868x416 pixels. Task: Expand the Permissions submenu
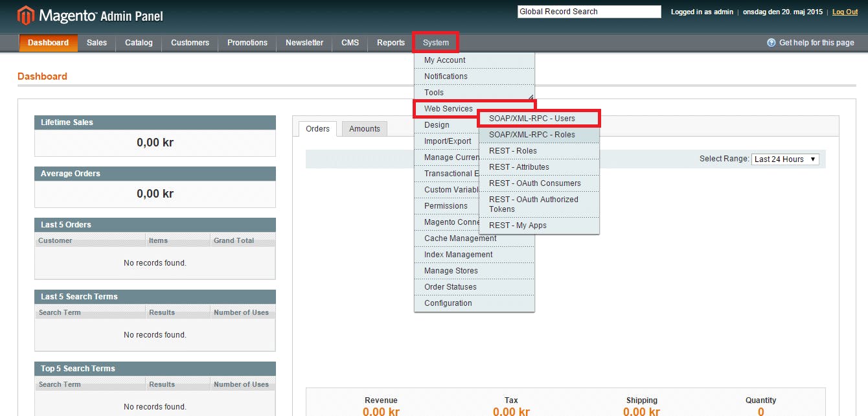coord(447,206)
